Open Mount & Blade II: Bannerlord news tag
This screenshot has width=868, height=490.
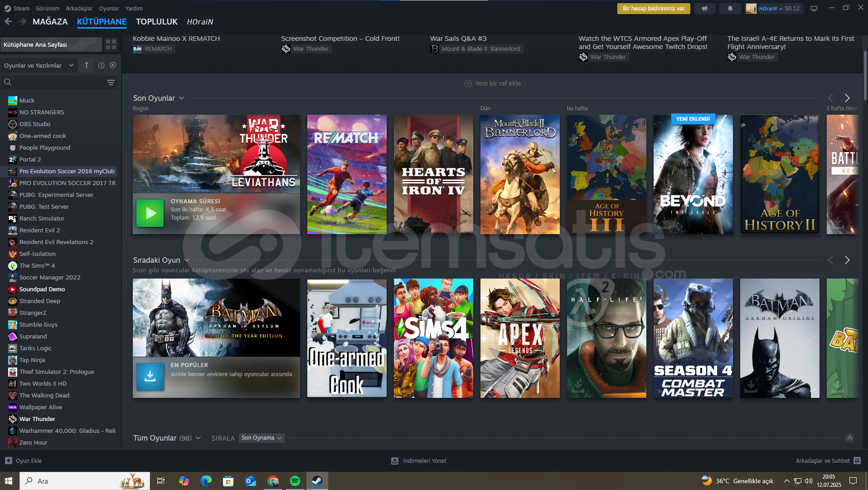click(x=476, y=49)
